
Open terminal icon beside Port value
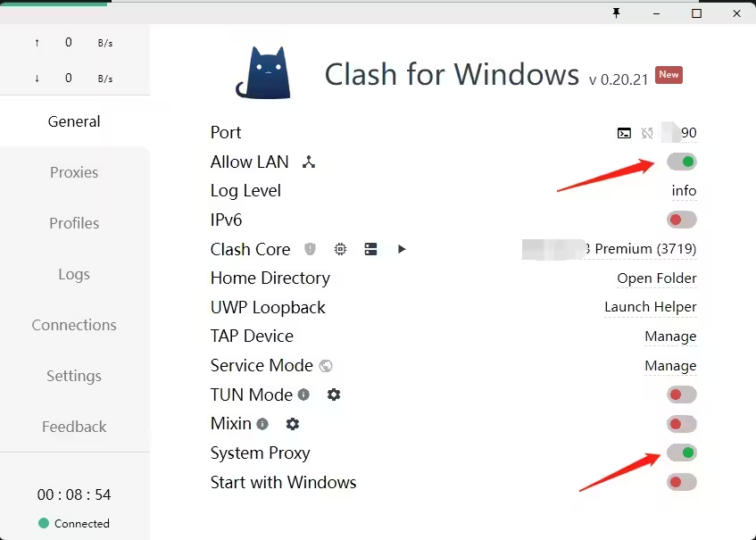(x=624, y=133)
